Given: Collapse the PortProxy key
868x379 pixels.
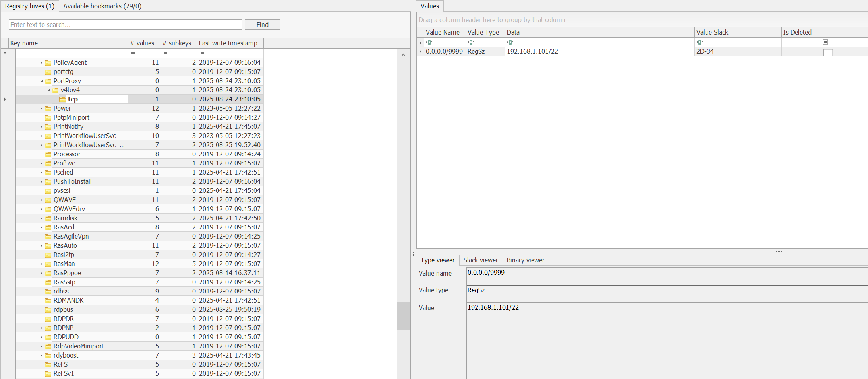Looking at the screenshot, I should click(41, 81).
